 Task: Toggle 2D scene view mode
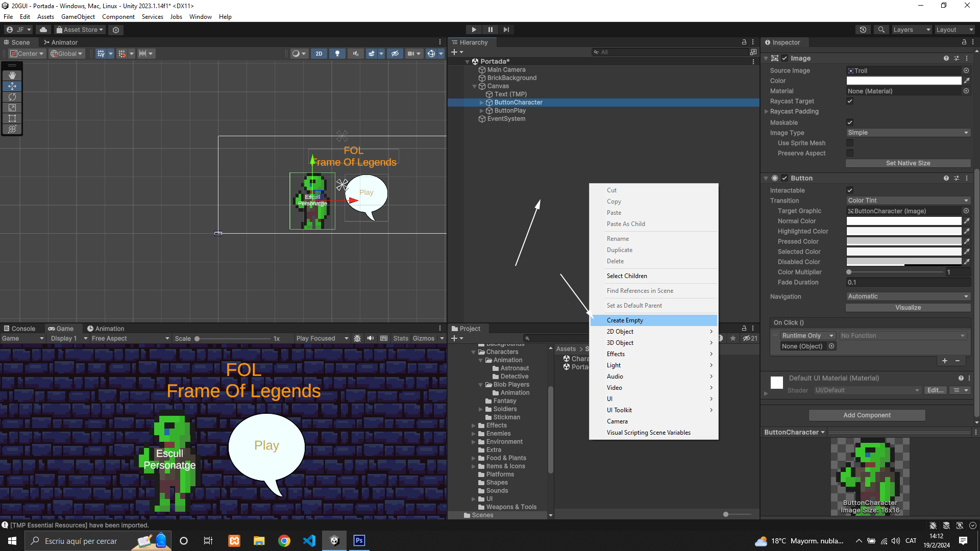[319, 54]
